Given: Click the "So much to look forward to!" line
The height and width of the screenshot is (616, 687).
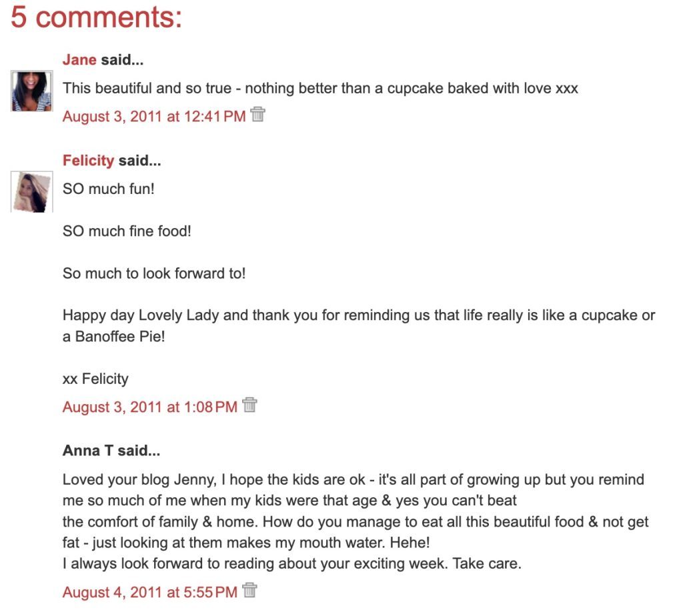Looking at the screenshot, I should tap(154, 273).
